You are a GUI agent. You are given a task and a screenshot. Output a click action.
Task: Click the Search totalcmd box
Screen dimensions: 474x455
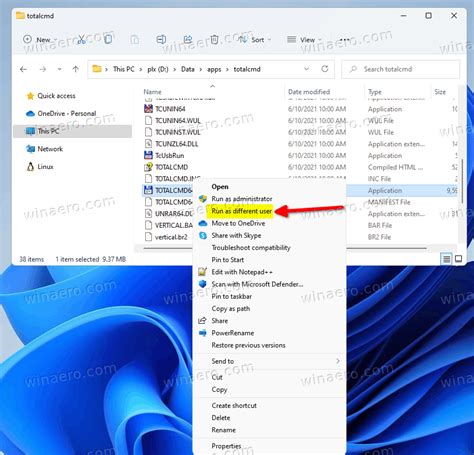[401, 69]
